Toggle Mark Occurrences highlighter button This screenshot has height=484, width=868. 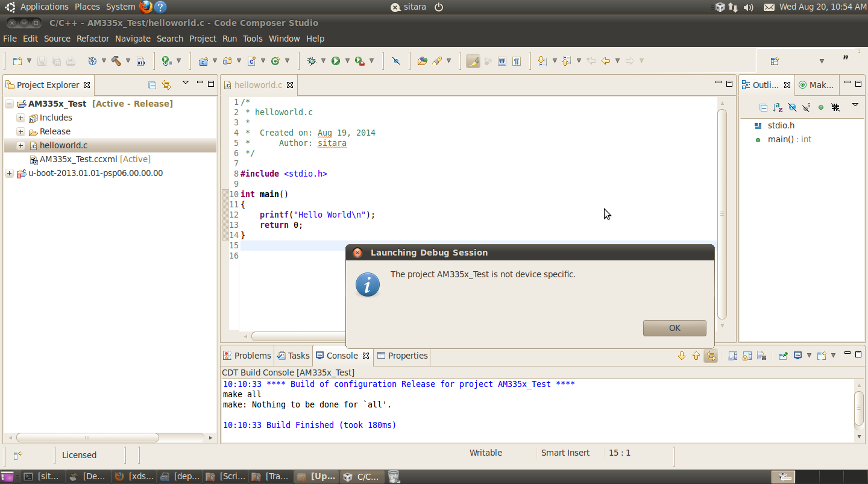473,61
